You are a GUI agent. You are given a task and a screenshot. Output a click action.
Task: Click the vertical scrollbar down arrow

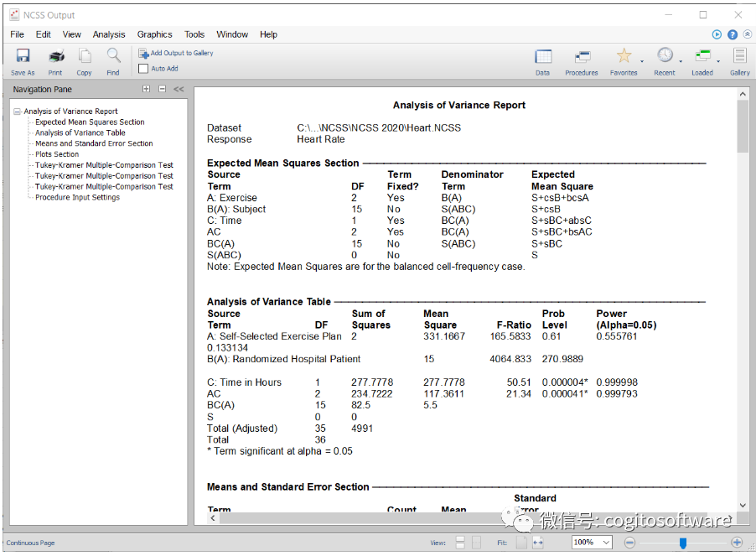(743, 506)
